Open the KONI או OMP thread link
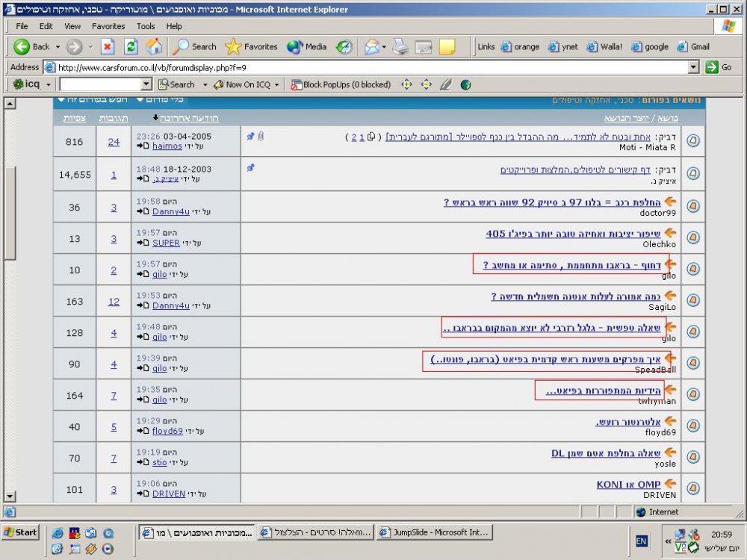 [x=628, y=485]
